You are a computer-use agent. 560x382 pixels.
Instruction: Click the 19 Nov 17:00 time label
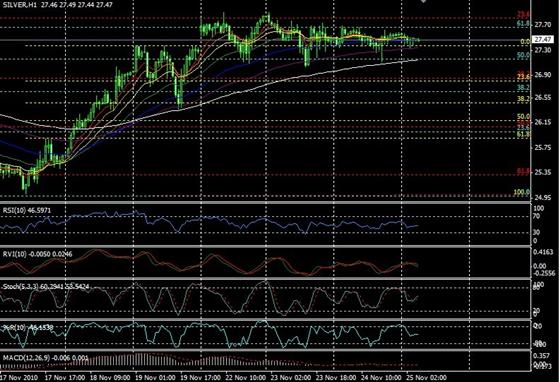pos(201,377)
